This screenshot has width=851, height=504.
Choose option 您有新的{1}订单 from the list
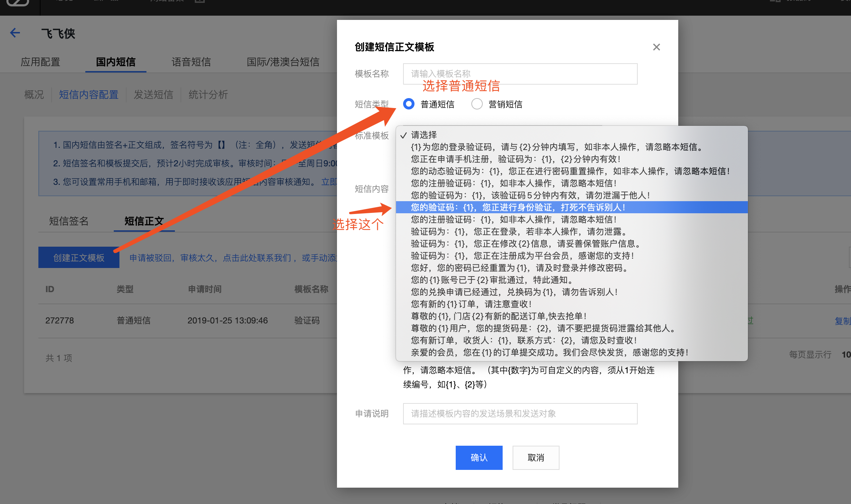click(471, 304)
